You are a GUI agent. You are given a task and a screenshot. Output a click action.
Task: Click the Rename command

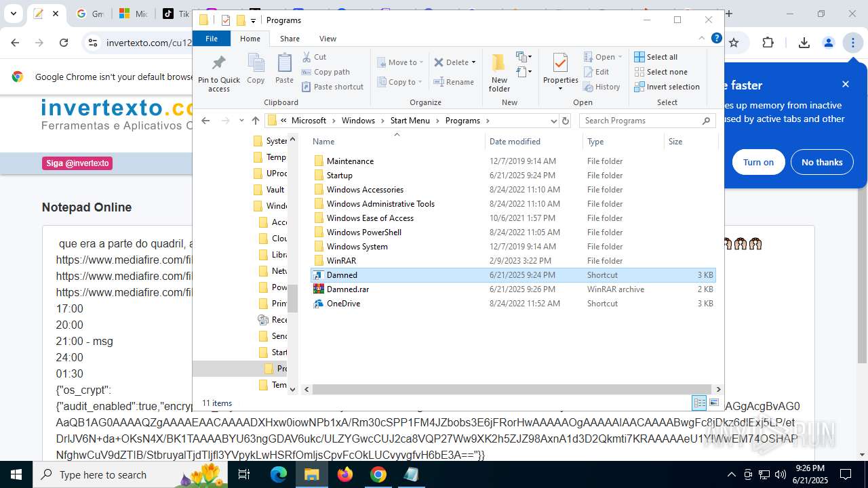coord(454,82)
